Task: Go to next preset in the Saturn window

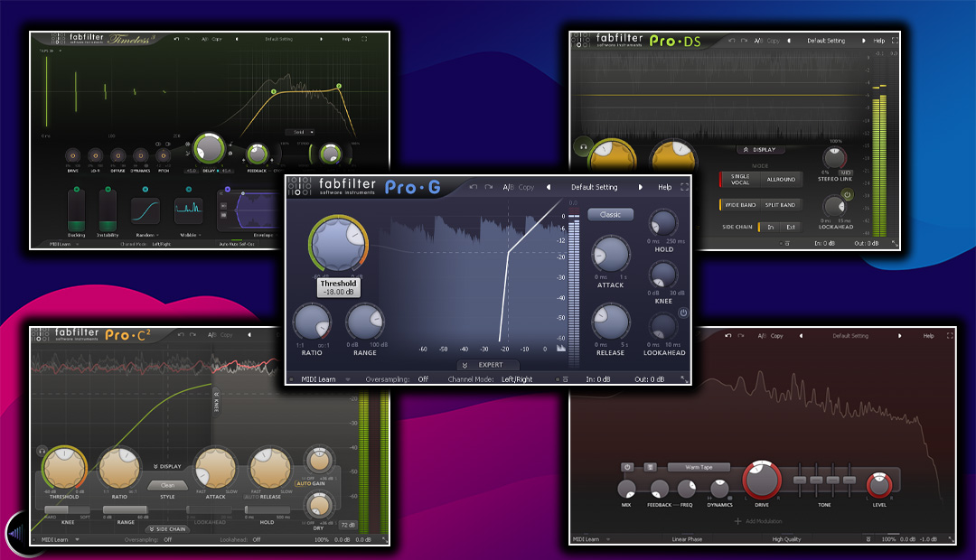Action: (x=899, y=335)
